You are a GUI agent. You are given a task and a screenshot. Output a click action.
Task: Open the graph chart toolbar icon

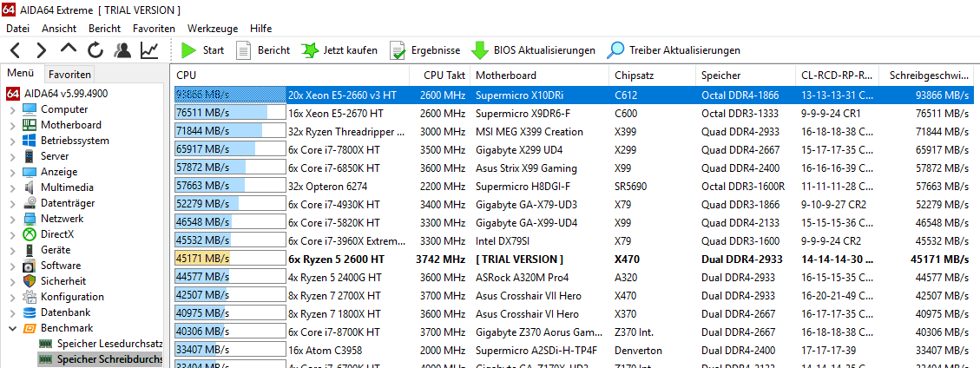[149, 50]
